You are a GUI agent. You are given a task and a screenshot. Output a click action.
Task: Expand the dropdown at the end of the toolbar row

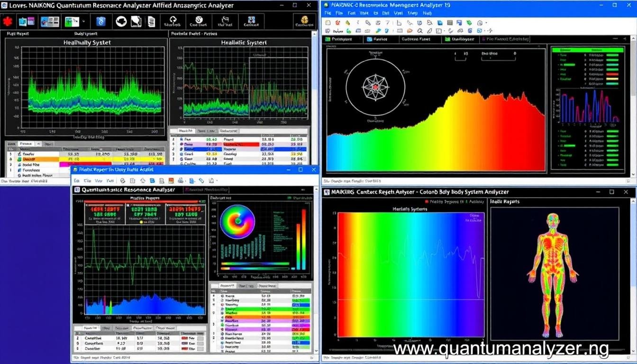click(x=486, y=23)
